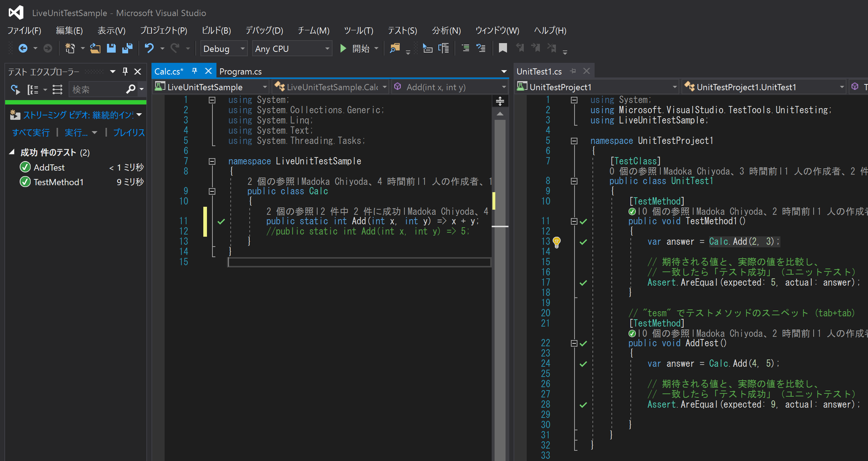
Task: Toggle a bookmark on the current line
Action: tap(503, 48)
